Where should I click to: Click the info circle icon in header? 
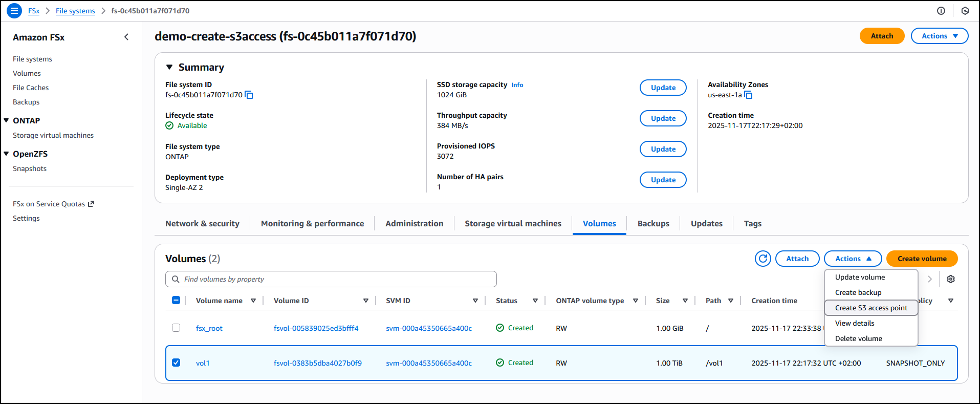(x=941, y=11)
